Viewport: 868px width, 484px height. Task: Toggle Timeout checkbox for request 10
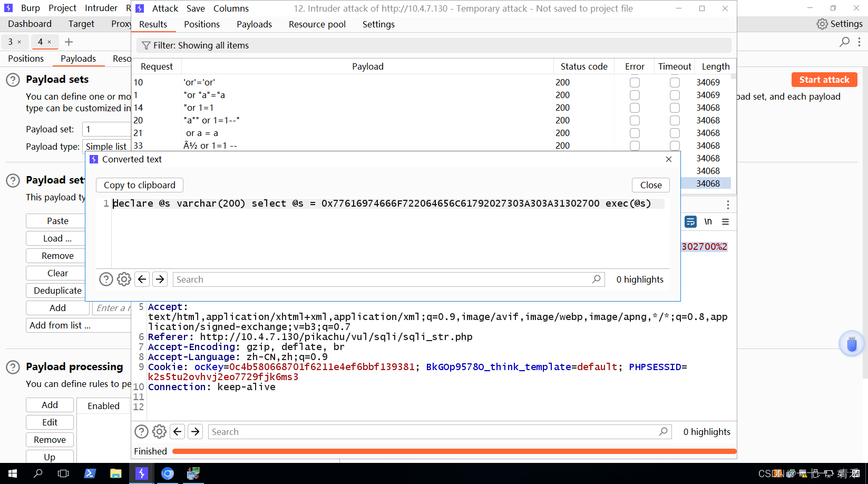coord(675,82)
